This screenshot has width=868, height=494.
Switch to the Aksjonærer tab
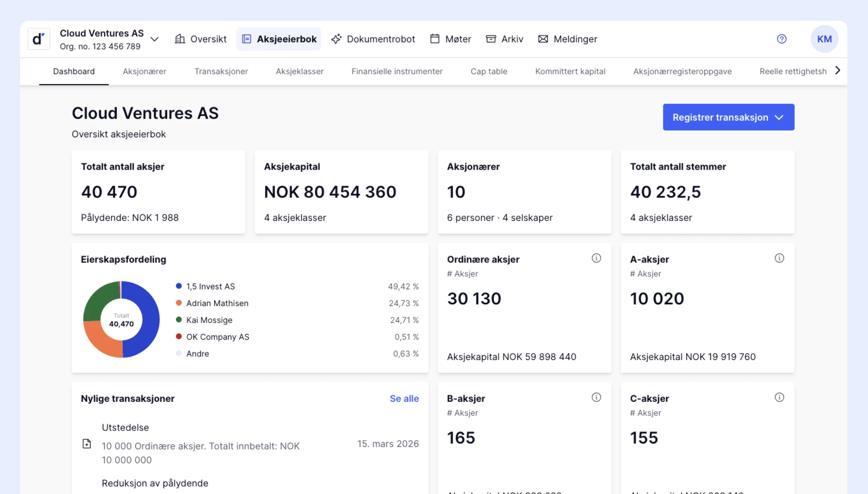point(144,71)
